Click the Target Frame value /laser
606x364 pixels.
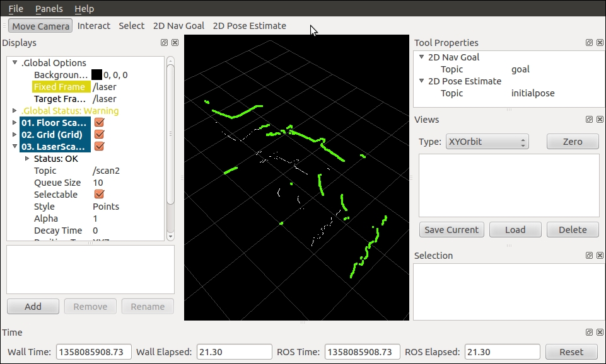(x=104, y=99)
